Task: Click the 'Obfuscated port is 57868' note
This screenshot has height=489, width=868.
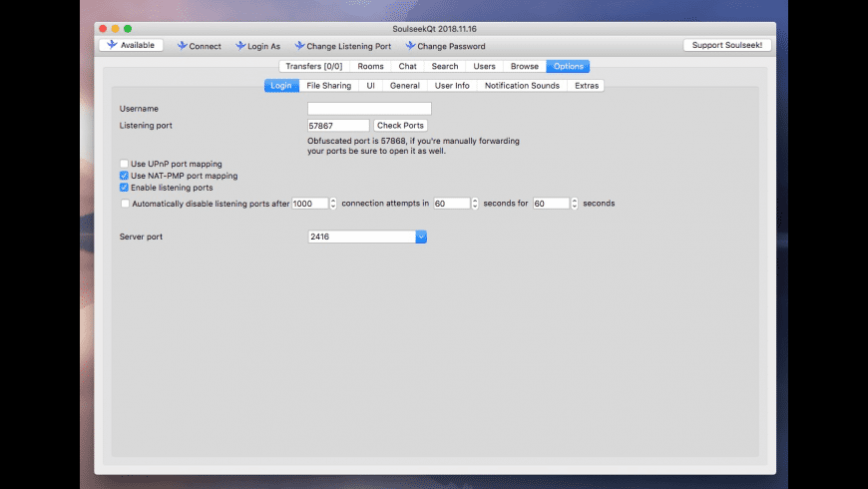Action: pyautogui.click(x=413, y=146)
